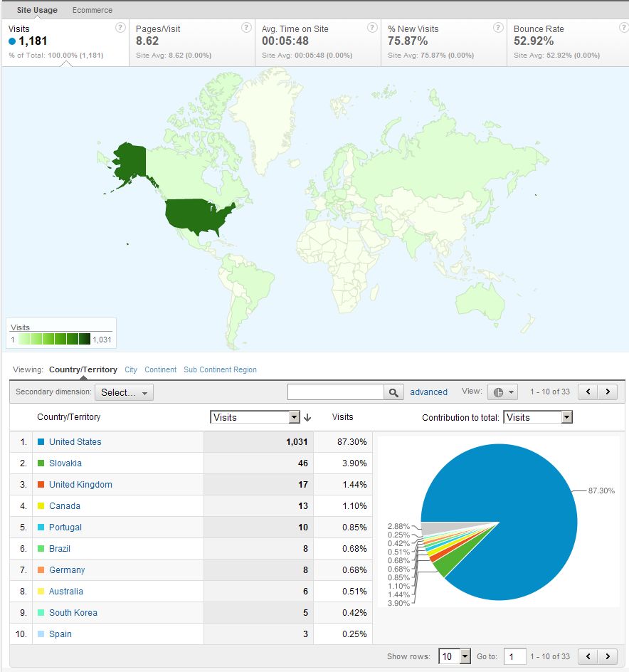Open the Visits metric dropdown in table header
The height and width of the screenshot is (672, 629).
(255, 417)
